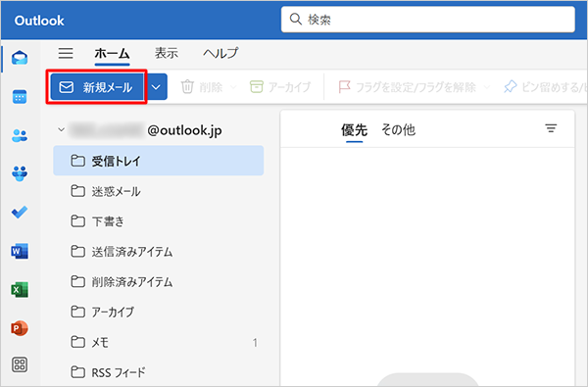Open the People contacts icon

(20, 135)
